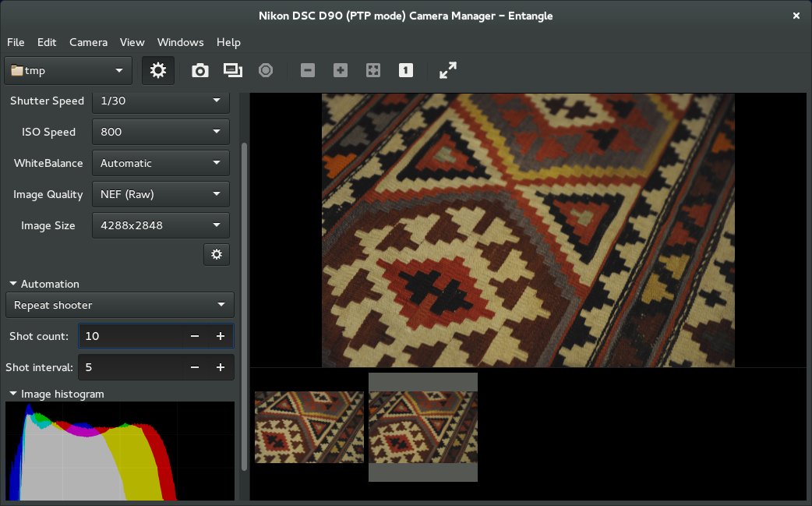812x506 pixels.
Task: Select the highlighted second rug thumbnail
Action: coord(423,427)
